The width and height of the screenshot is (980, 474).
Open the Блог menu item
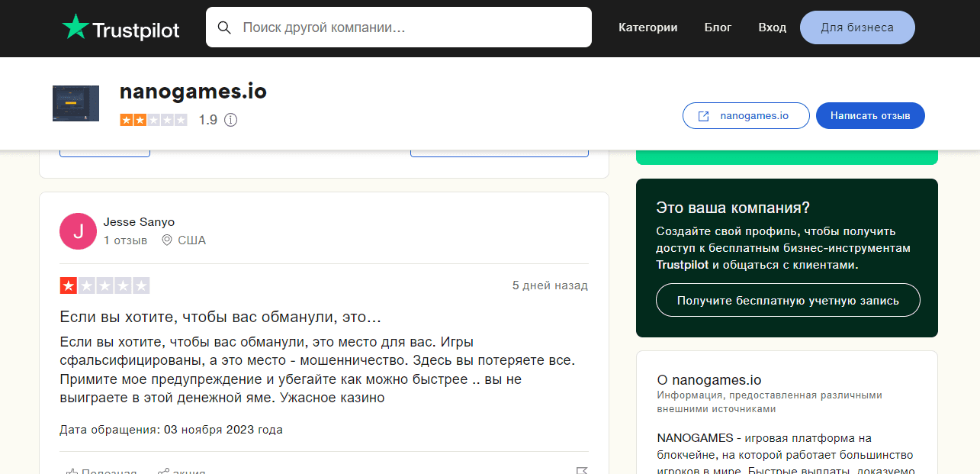pos(718,27)
